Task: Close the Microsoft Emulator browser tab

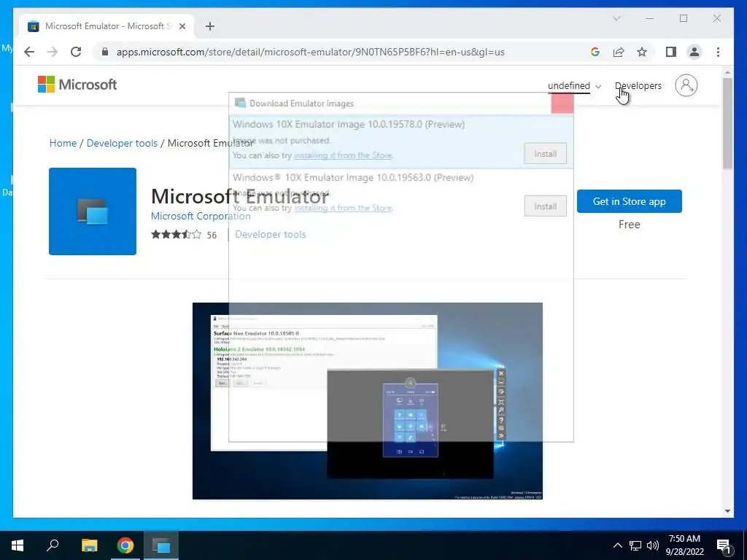Action: 182,26
